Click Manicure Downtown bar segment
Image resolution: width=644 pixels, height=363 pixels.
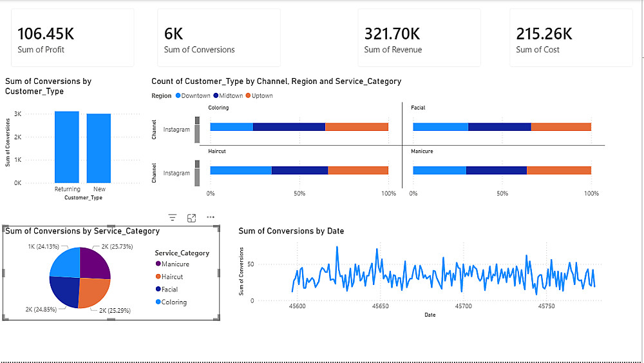tap(439, 170)
